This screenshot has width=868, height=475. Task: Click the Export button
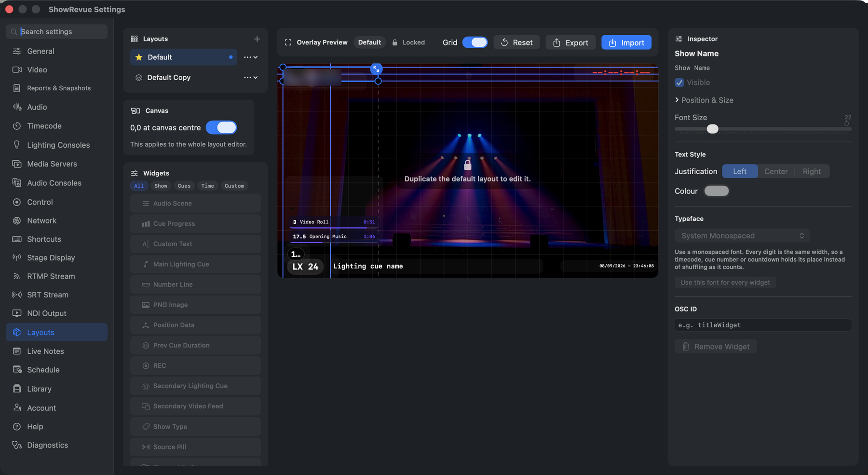click(570, 42)
